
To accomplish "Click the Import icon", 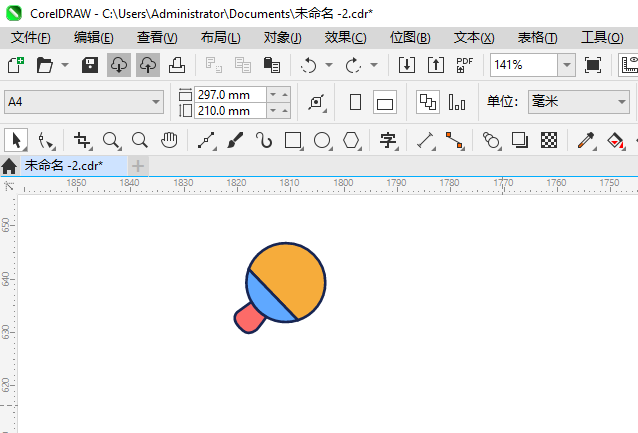I will pos(407,65).
